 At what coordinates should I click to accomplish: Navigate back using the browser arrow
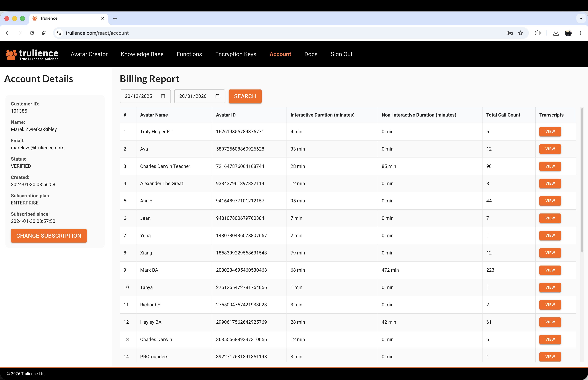tap(7, 33)
